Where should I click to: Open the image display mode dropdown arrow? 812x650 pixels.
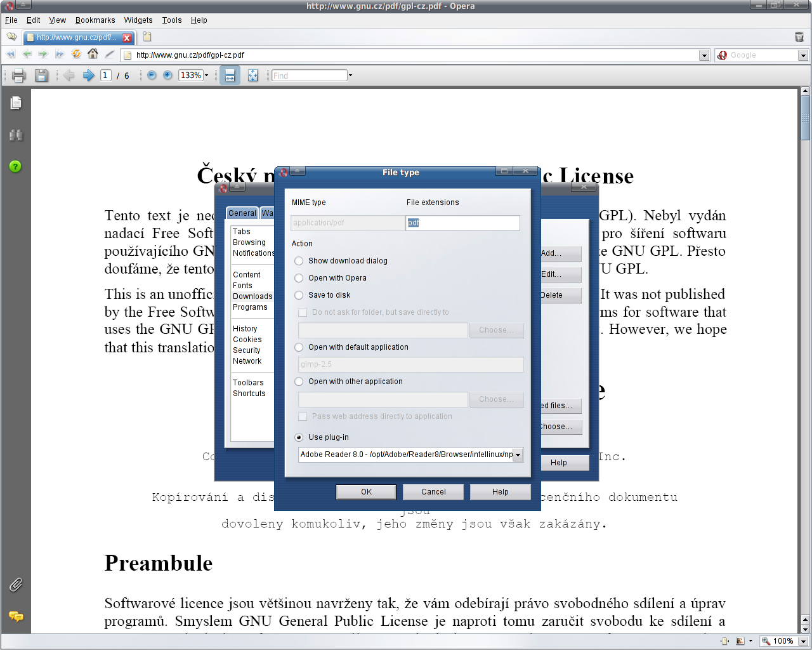tap(751, 641)
